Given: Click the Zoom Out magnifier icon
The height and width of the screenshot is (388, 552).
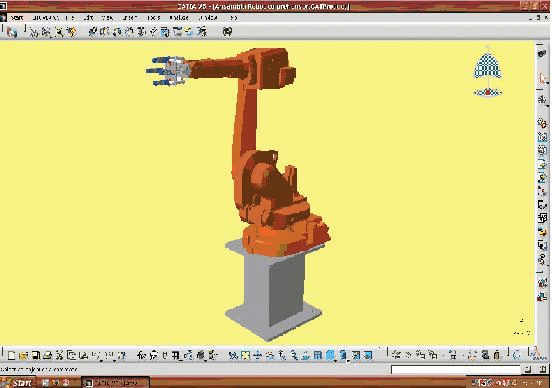Looking at the screenshot, I should 294,356.
